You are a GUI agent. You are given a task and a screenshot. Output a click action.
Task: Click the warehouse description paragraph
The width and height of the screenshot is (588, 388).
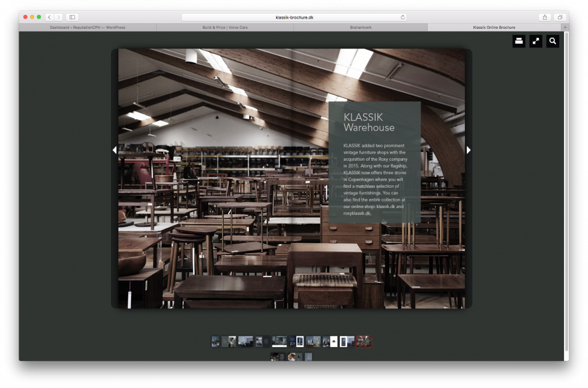(375, 179)
